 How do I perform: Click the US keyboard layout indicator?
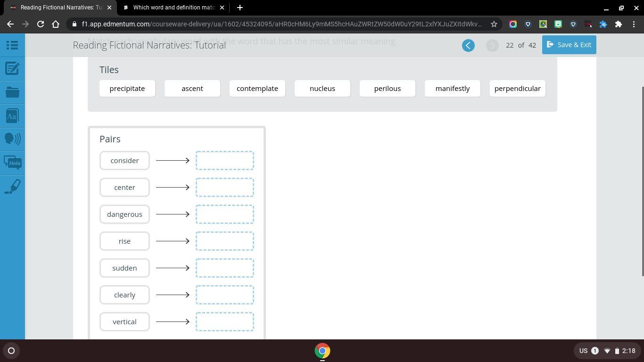[x=583, y=351]
